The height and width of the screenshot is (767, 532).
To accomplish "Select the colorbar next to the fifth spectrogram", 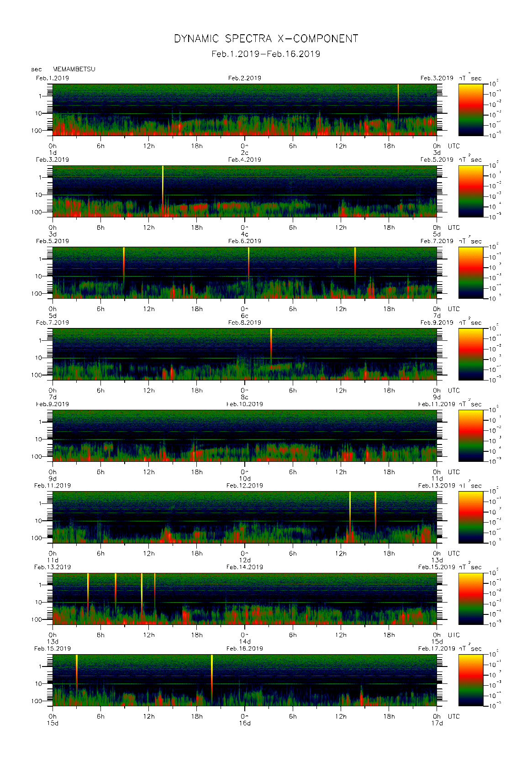I will (x=470, y=435).
